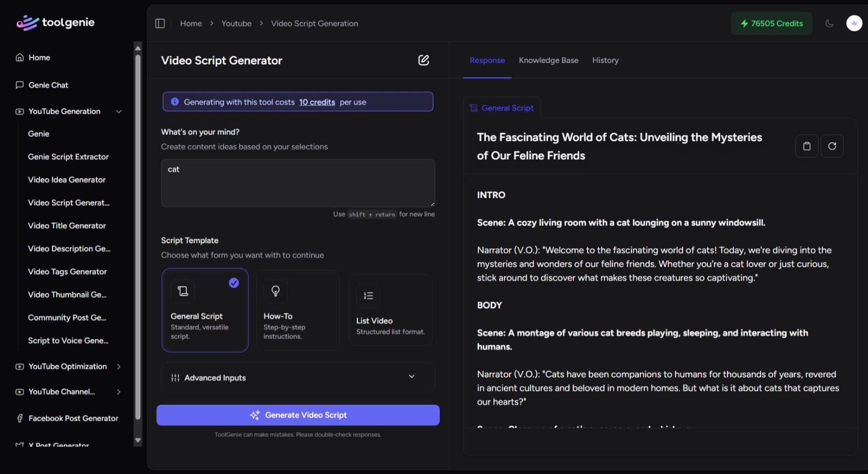Click the edit icon beside Video Script Generator
Viewport: 868px width, 474px height.
[x=423, y=60]
